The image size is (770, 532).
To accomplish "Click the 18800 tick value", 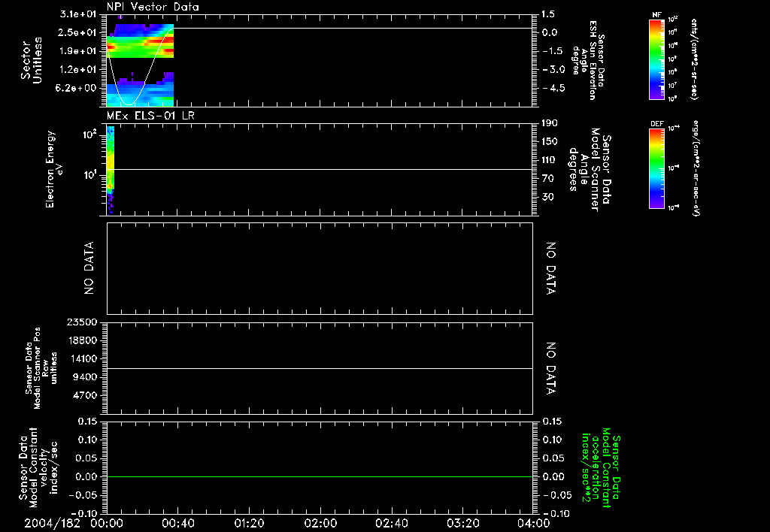I will click(x=83, y=340).
